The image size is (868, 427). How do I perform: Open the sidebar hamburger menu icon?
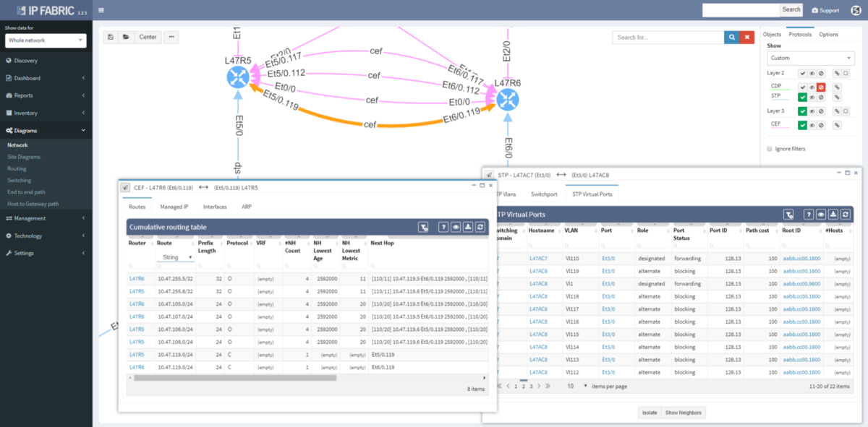[x=101, y=10]
